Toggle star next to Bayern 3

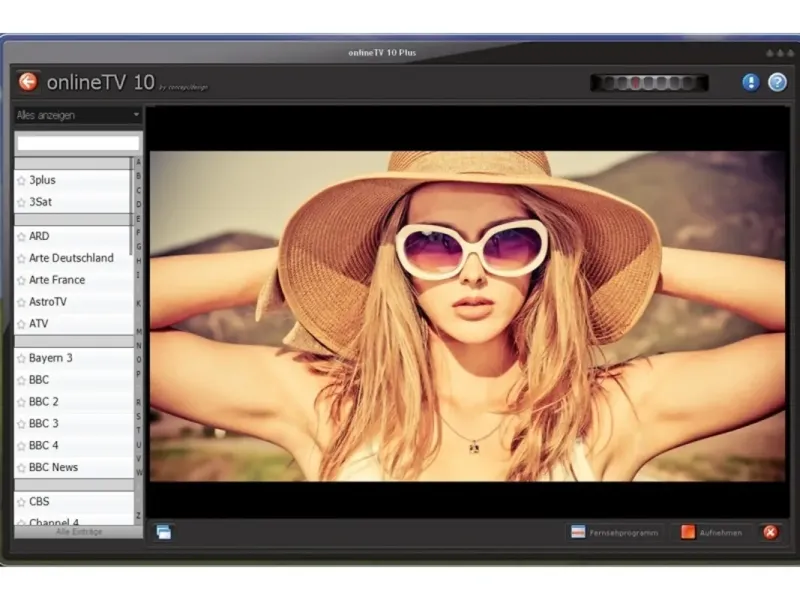point(21,359)
